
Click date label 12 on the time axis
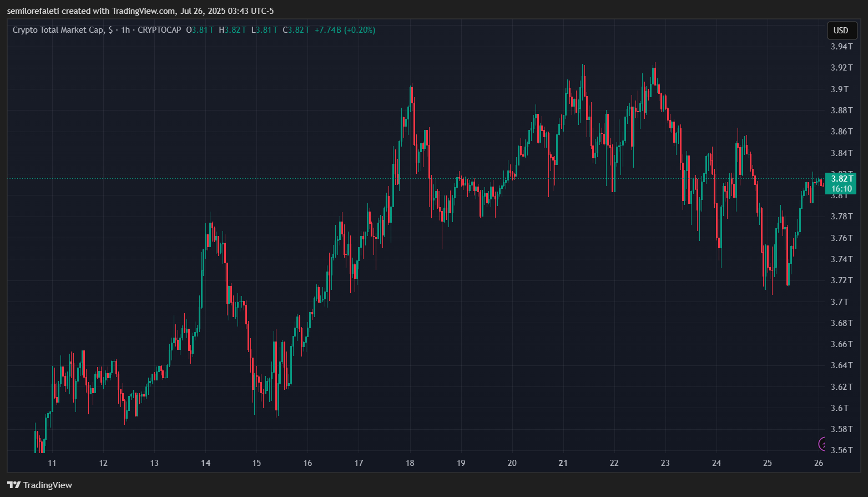coord(103,463)
